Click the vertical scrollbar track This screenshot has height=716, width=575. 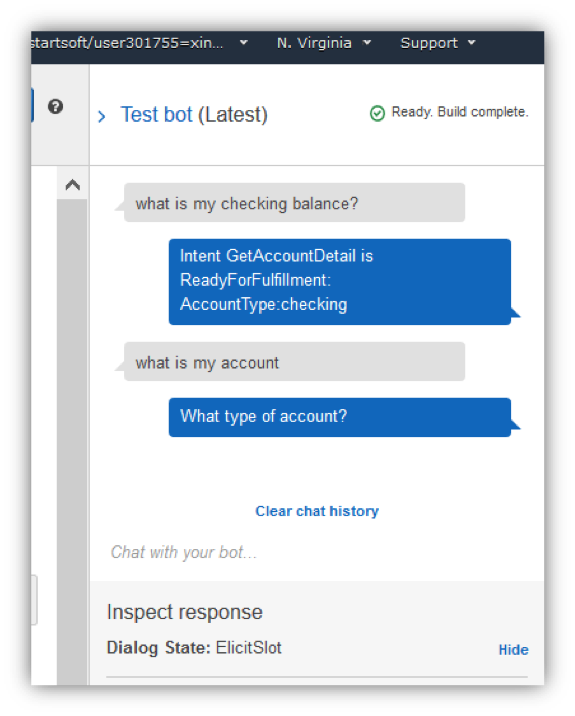coord(72,441)
